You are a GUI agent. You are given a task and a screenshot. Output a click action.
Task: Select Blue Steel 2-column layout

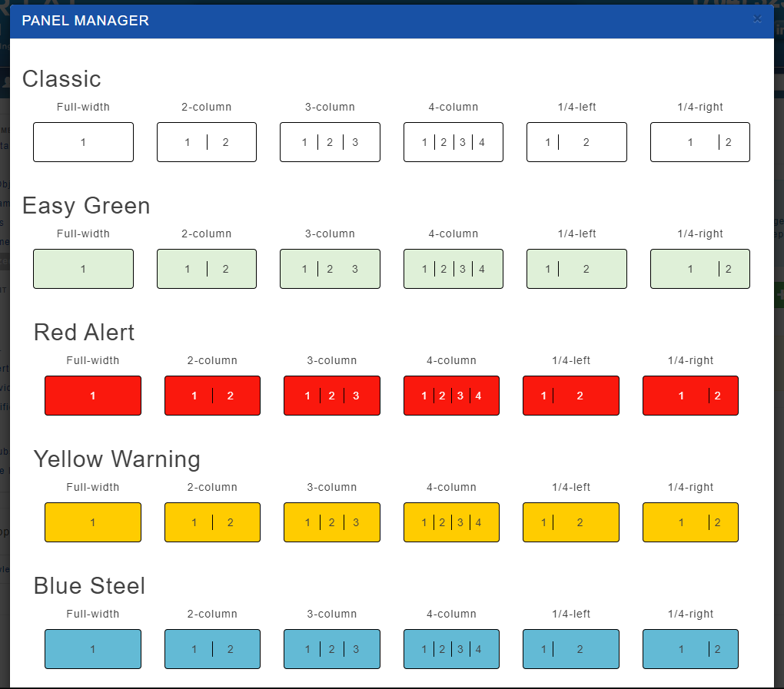212,649
